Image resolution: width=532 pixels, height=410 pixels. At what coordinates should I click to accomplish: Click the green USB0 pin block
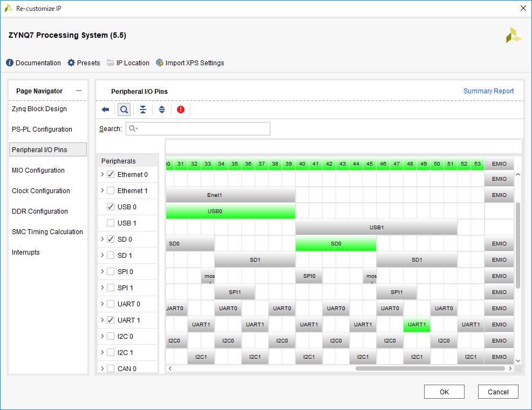[231, 211]
